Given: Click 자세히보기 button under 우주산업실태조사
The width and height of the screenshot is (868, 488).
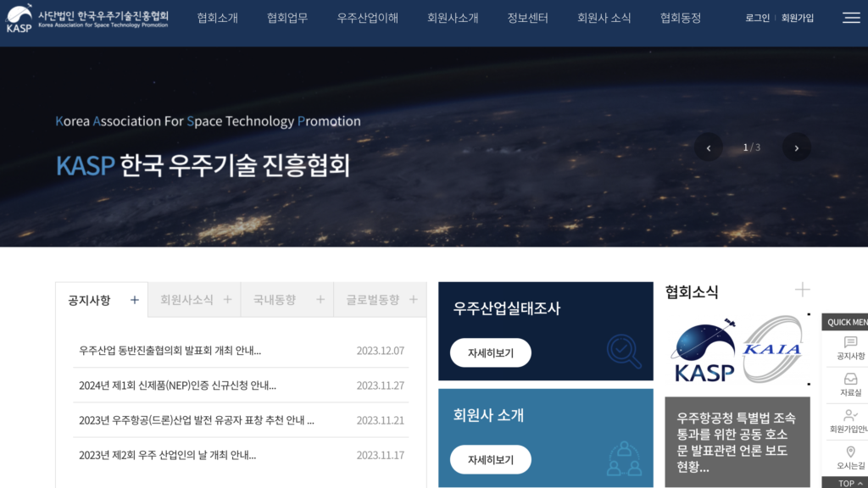Looking at the screenshot, I should click(490, 352).
